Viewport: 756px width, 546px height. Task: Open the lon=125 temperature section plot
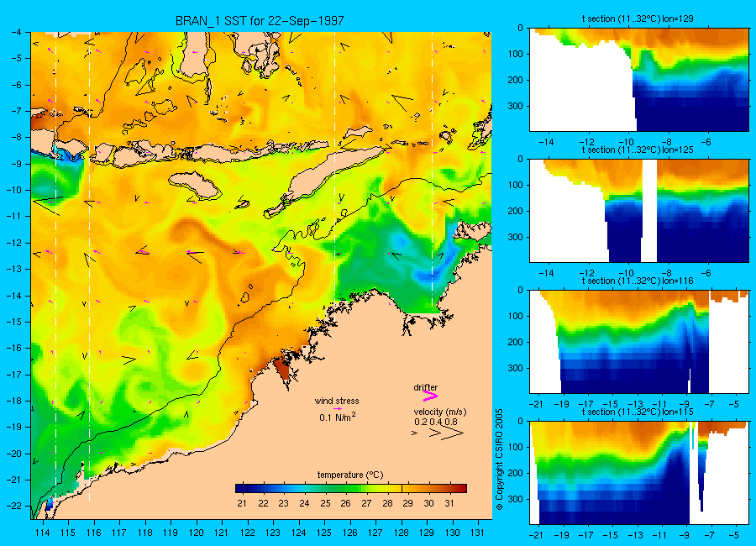[639, 211]
